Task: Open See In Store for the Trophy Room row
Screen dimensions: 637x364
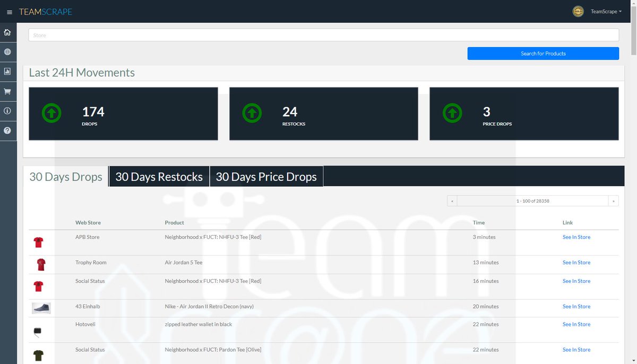Action: coord(576,263)
